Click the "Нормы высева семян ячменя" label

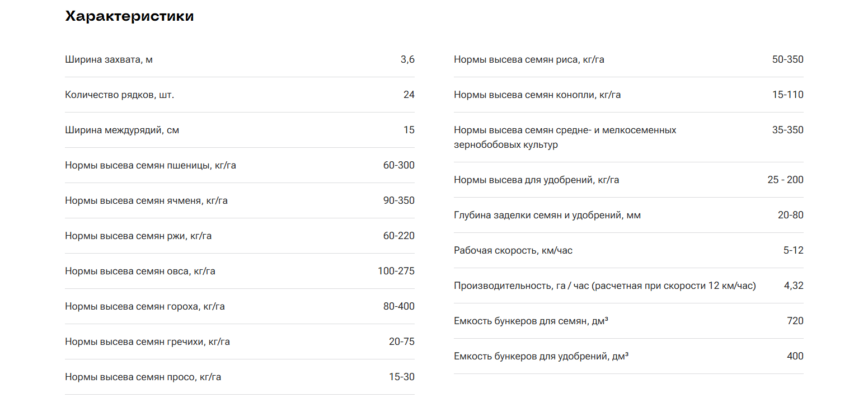coord(146,200)
